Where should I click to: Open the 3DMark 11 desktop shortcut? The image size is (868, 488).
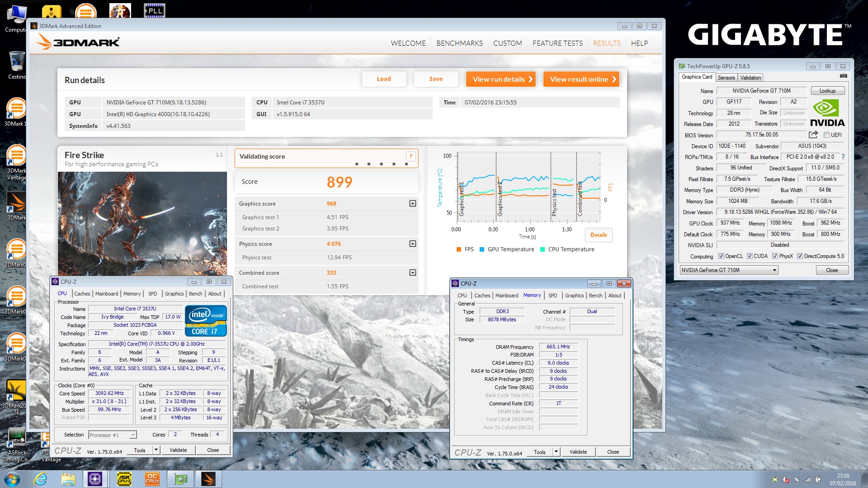coord(16,112)
